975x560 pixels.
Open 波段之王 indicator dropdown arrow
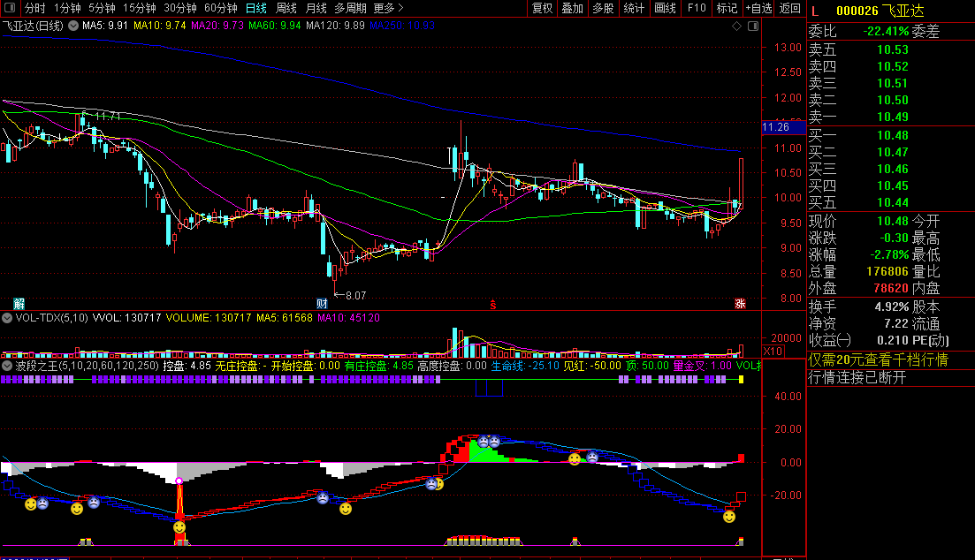click(7, 366)
